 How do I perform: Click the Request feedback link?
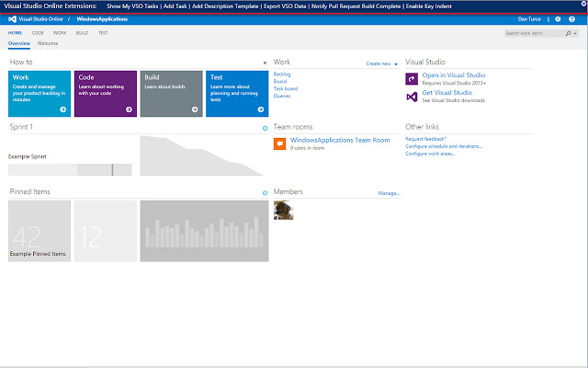point(425,139)
